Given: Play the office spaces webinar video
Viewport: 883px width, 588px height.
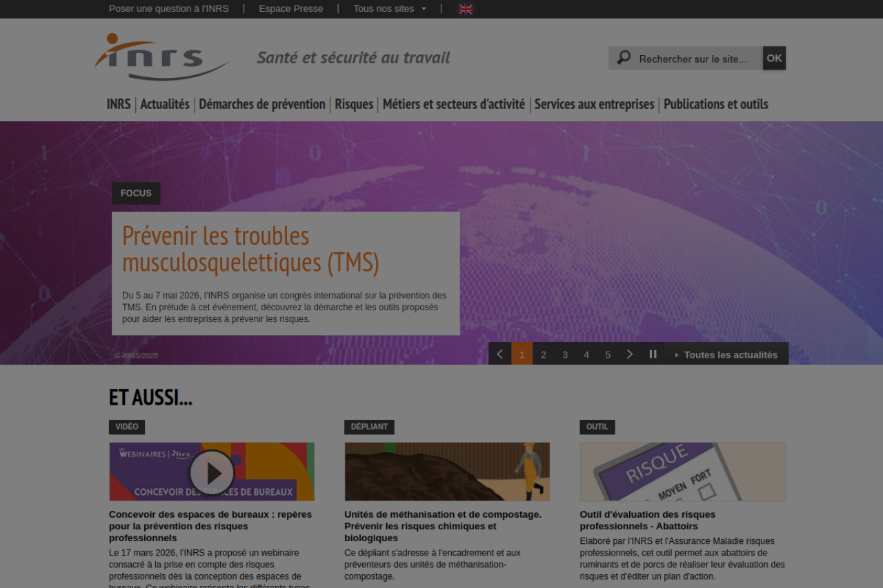Looking at the screenshot, I should click(x=212, y=473).
